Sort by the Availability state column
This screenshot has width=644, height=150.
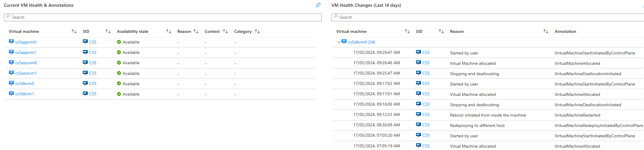click(169, 31)
